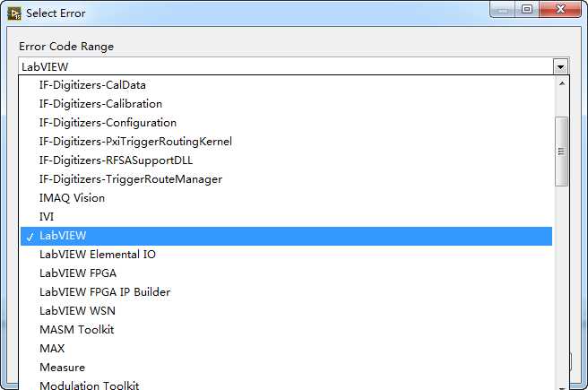588x390 pixels.
Task: Click the highlighted checked LabVIEW entry
Action: (286, 236)
